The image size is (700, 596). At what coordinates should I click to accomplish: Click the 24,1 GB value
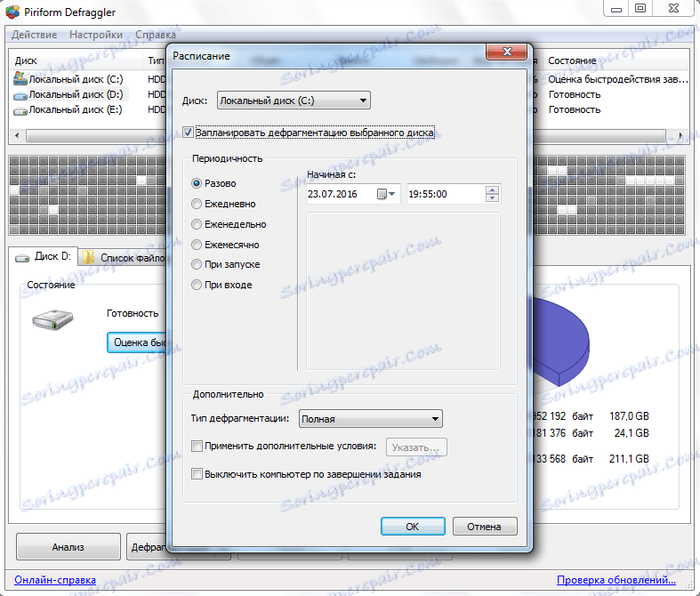coord(632,433)
